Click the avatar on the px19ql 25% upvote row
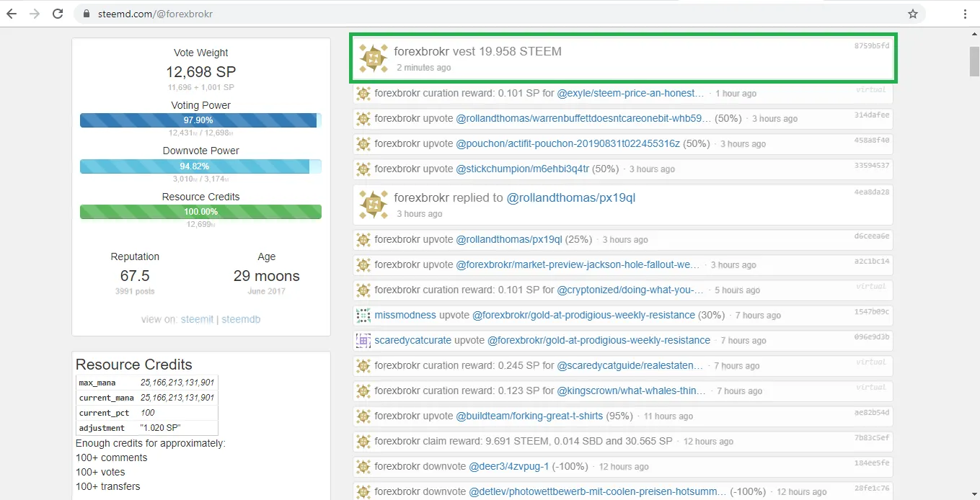 [x=363, y=240]
